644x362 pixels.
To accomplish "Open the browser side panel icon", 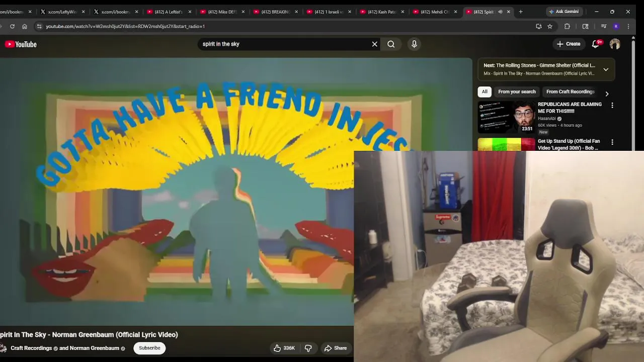I will tap(585, 26).
